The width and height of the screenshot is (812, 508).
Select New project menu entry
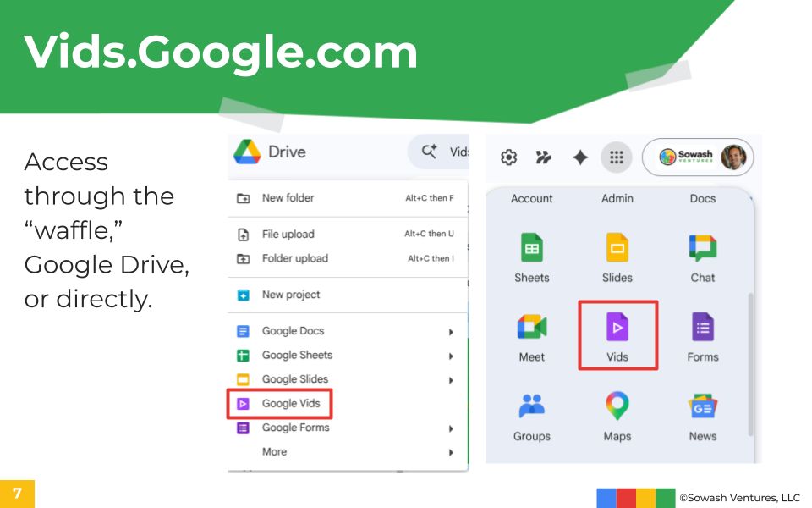coord(348,295)
